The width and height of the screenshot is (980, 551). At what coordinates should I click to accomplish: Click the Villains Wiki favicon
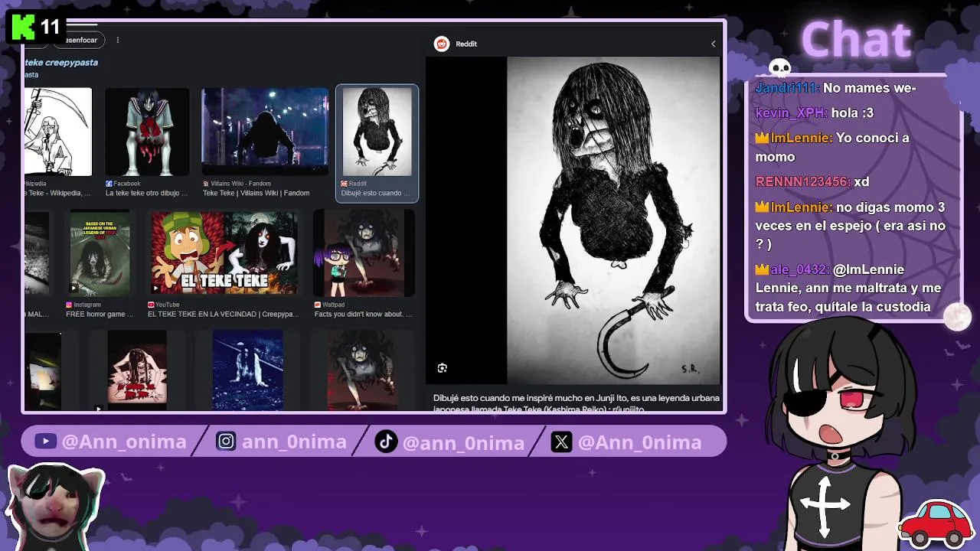[x=206, y=184]
